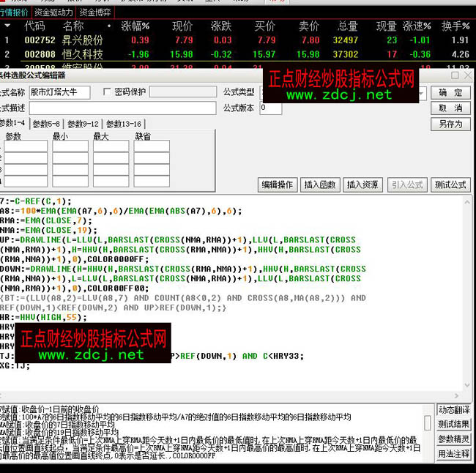The image size is (476, 473).
Task: Open the 参数精灵 parameter wizard side tab
Action: (454, 439)
